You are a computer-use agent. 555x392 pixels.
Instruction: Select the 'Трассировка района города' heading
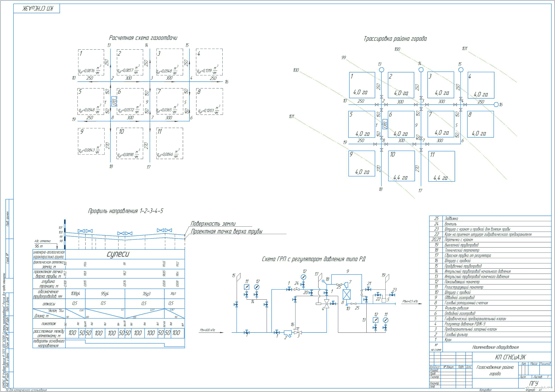395,39
